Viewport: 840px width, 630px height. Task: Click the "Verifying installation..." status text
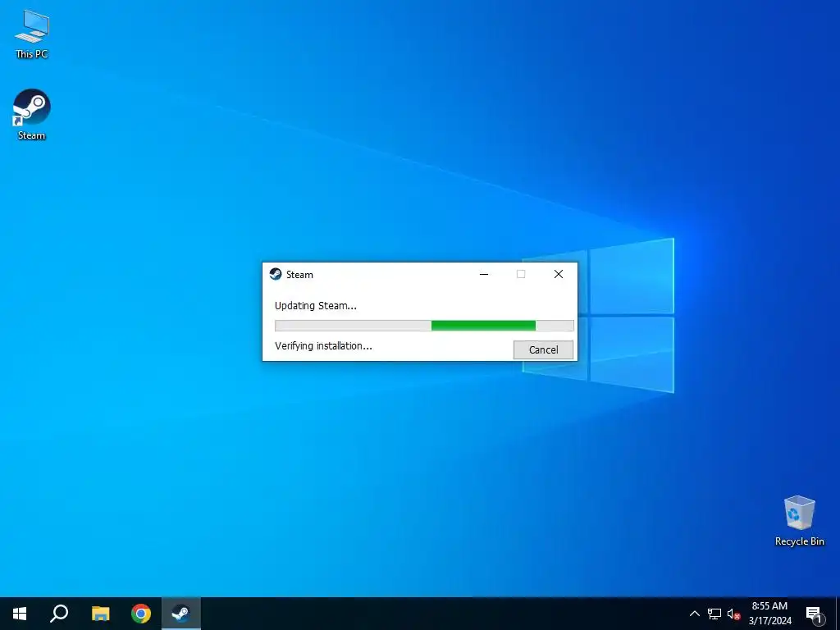click(323, 346)
